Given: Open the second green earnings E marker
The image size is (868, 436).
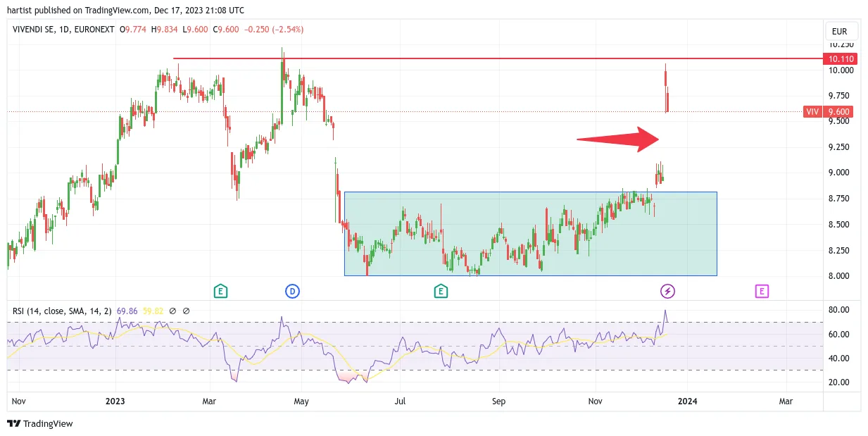Looking at the screenshot, I should [x=441, y=291].
